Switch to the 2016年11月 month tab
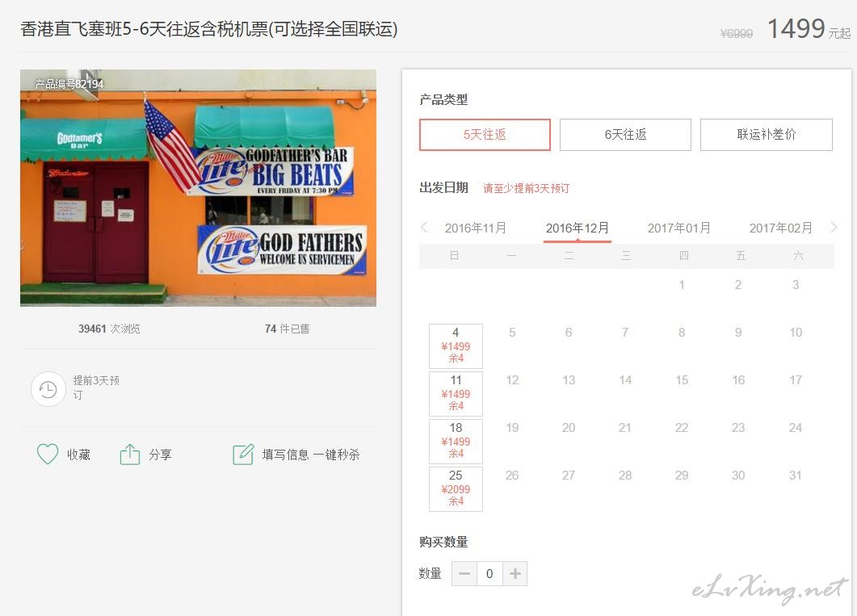 click(x=476, y=228)
